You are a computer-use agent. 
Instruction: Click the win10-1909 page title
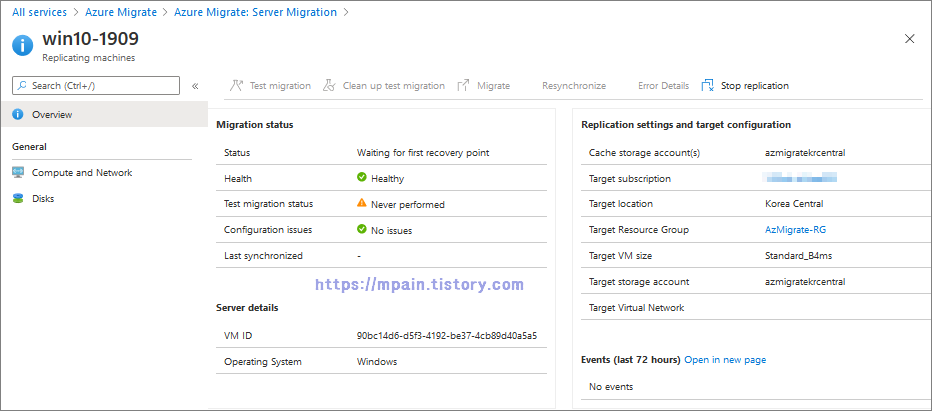(x=90, y=39)
